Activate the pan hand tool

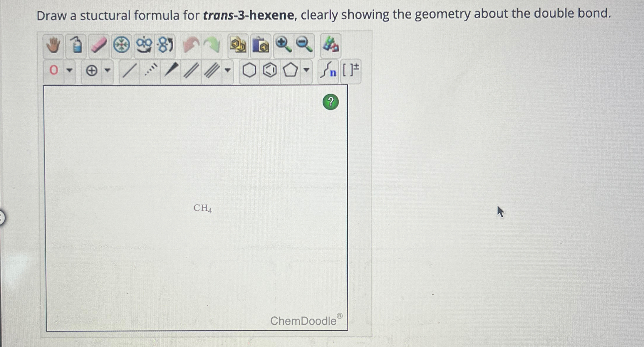(x=53, y=46)
